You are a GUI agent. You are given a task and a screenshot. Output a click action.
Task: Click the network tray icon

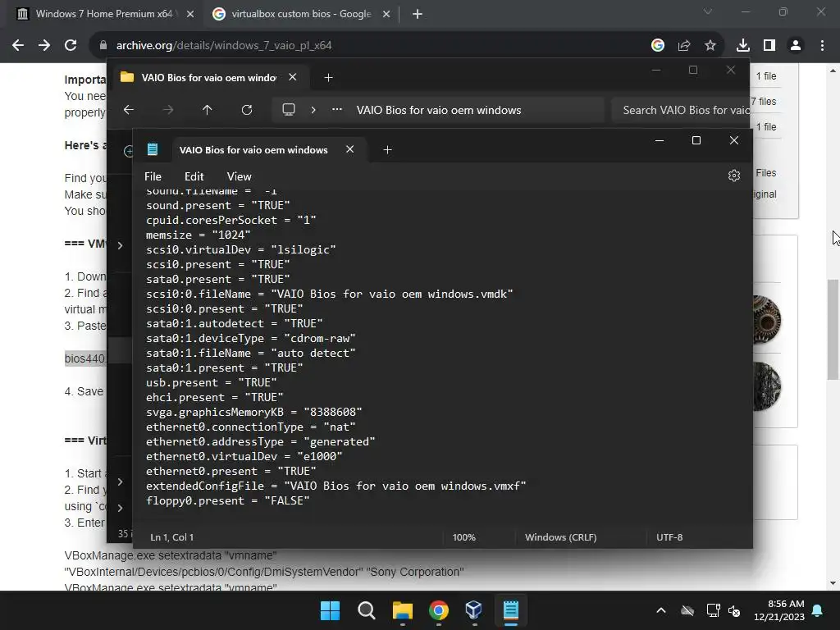(x=713, y=610)
